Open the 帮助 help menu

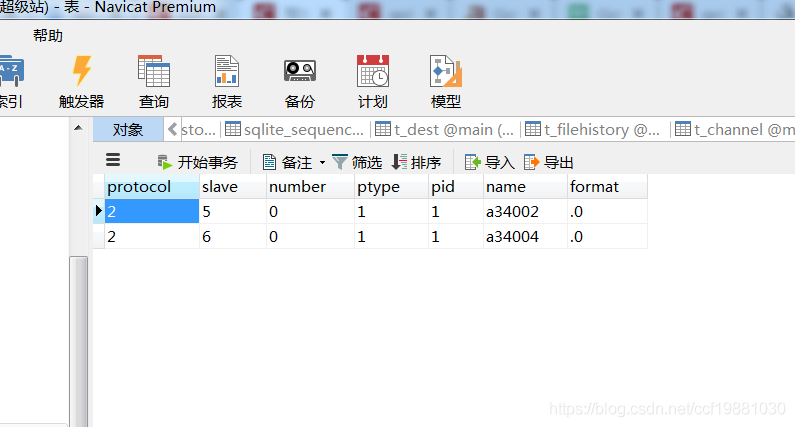click(x=48, y=35)
